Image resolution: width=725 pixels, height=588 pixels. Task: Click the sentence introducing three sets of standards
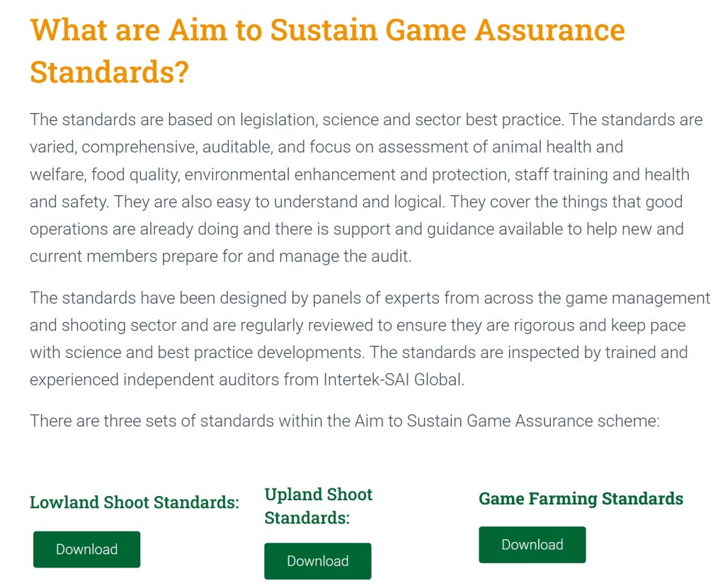pyautogui.click(x=344, y=421)
